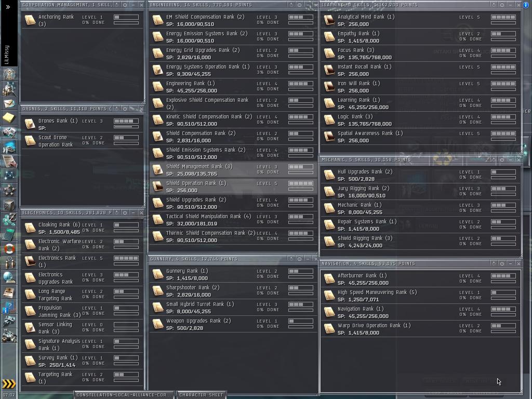Open the Fitting icon in the sidebar
The width and height of the screenshot is (532, 399).
pyautogui.click(x=9, y=132)
